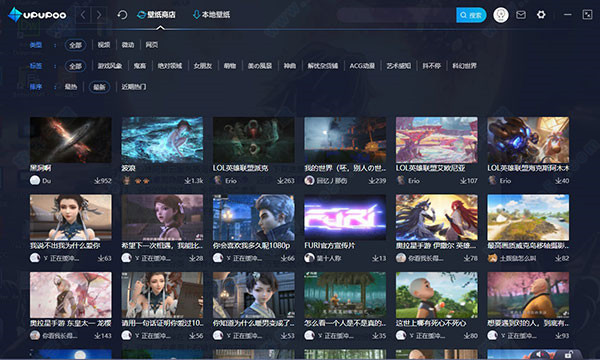600x360 pixels.
Task: Click the download icon showing 952
Action: (x=97, y=181)
